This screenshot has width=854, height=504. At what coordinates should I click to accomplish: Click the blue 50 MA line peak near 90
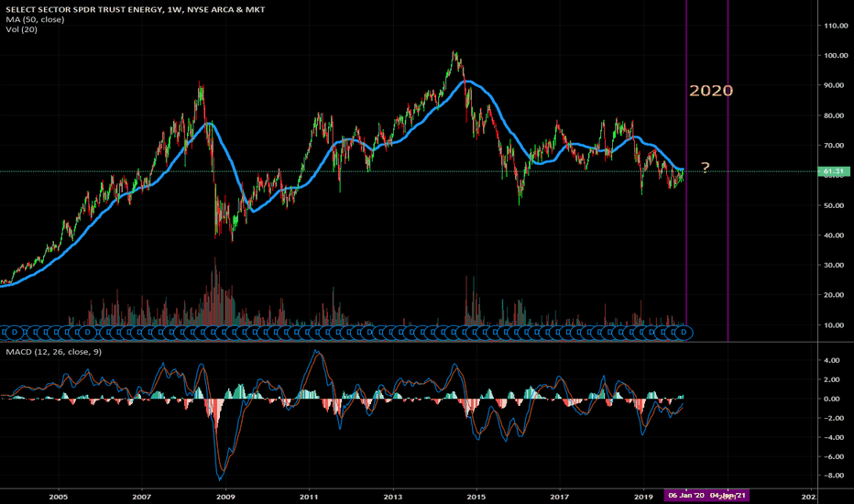468,82
